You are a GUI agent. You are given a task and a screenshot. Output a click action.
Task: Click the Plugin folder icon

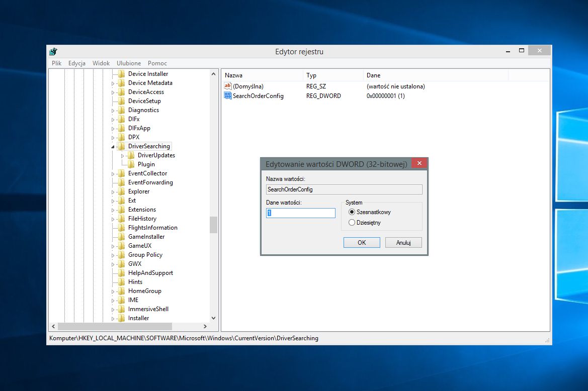click(x=131, y=164)
